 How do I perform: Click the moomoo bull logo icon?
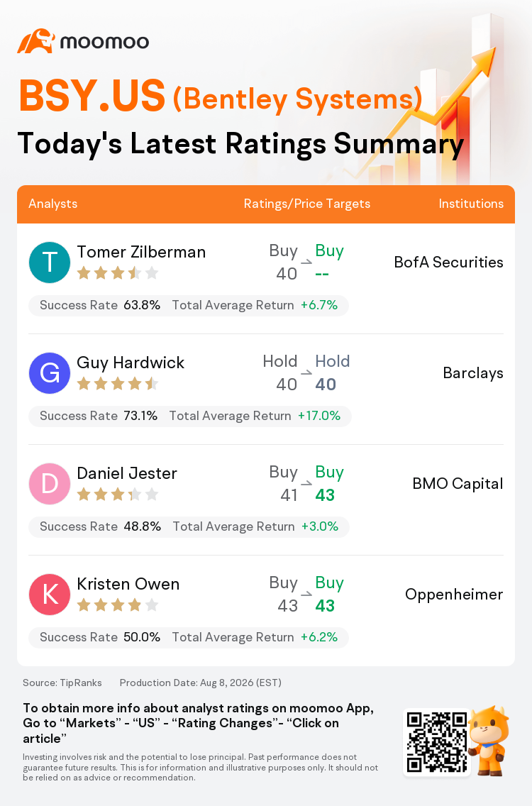pyautogui.click(x=36, y=41)
